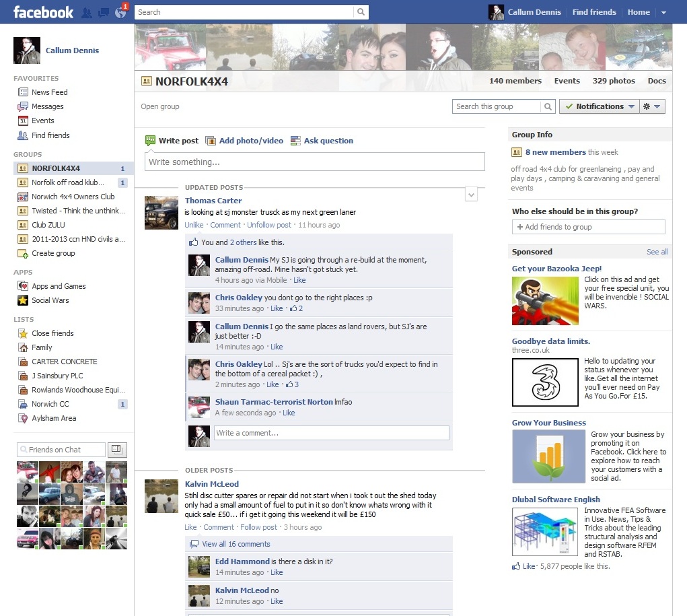Open group Events link in header

(567, 81)
